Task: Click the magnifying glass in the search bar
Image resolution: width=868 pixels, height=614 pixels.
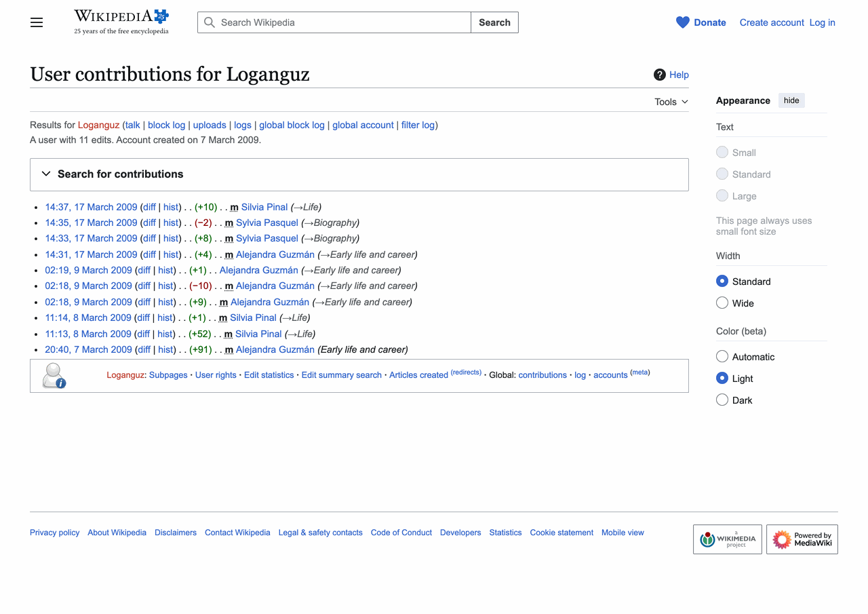Action: point(209,22)
